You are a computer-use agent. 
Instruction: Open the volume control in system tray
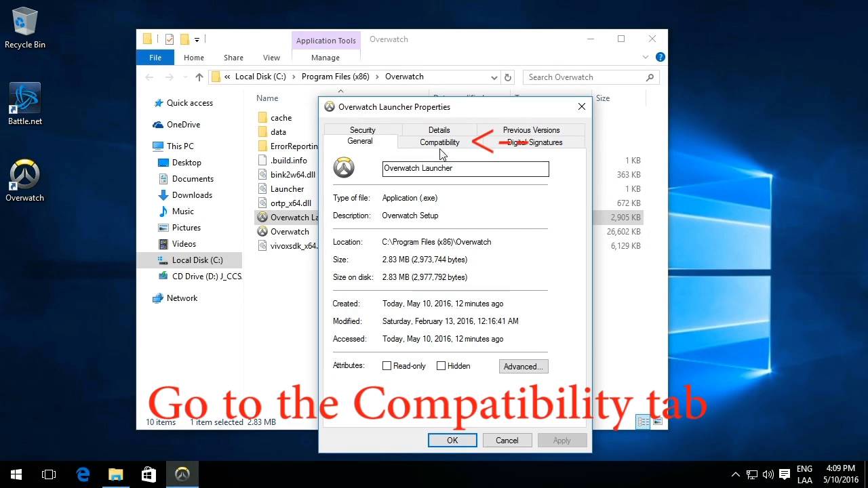[x=768, y=474]
